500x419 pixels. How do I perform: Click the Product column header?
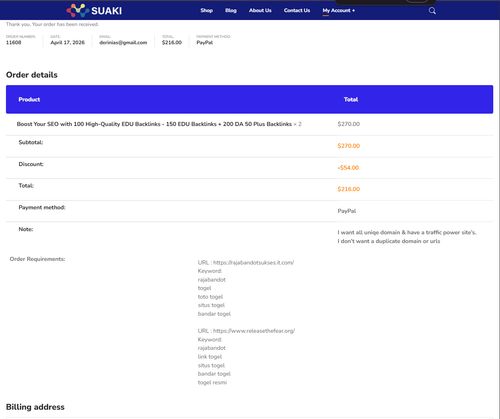tap(29, 99)
